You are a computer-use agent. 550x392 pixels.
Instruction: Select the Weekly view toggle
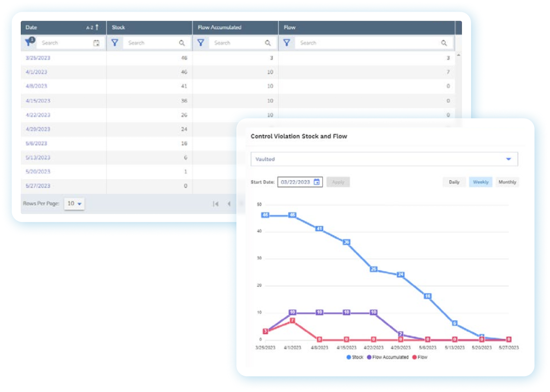481,182
